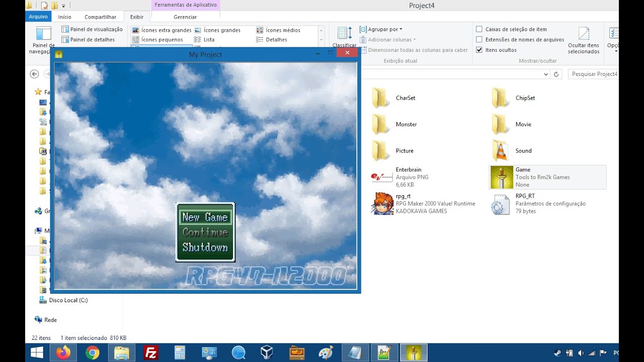Open Calculator from the taskbar
Image resolution: width=644 pixels, height=362 pixels.
pyautogui.click(x=180, y=353)
